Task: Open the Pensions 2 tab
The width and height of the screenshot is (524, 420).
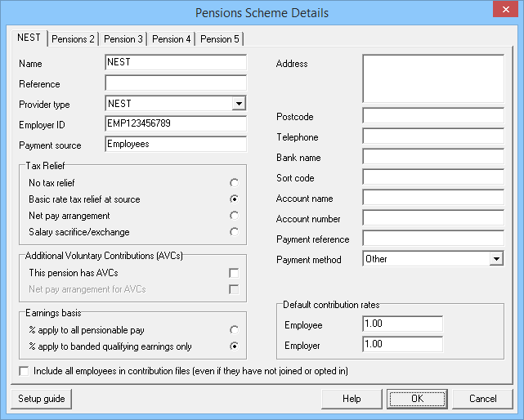Action: click(73, 39)
